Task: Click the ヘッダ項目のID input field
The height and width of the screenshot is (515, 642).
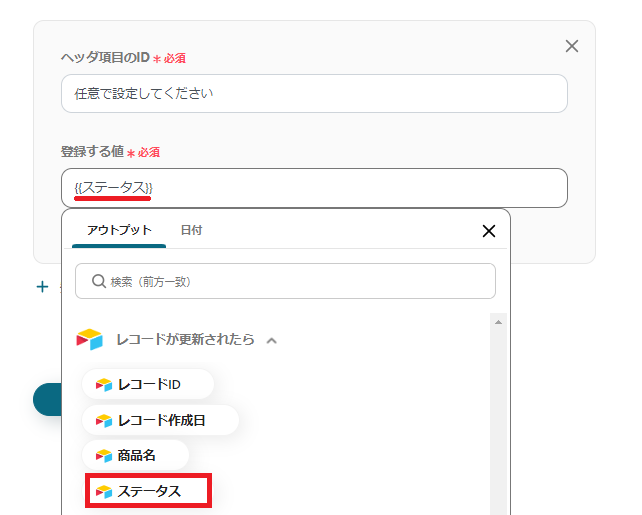Action: click(x=314, y=94)
